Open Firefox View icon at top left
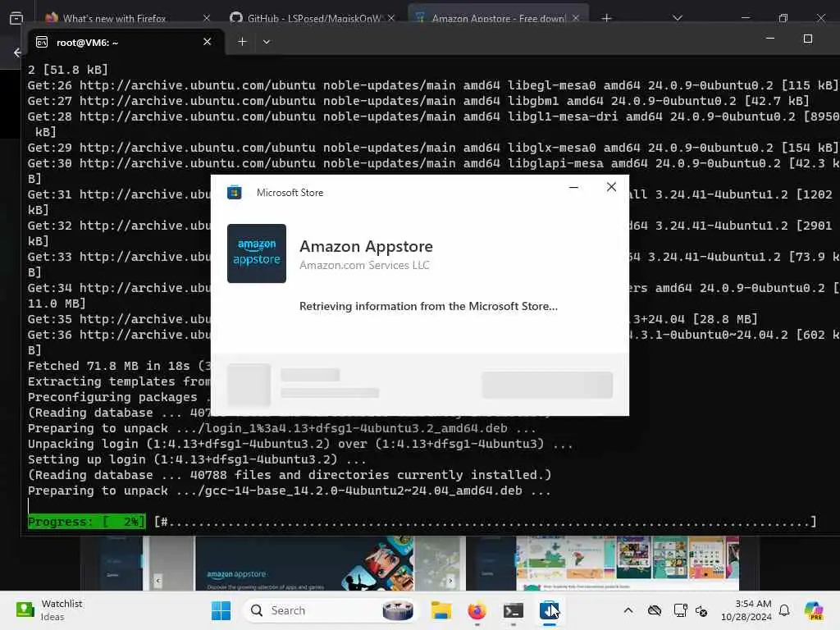Viewport: 840px width, 630px height. (x=16, y=18)
